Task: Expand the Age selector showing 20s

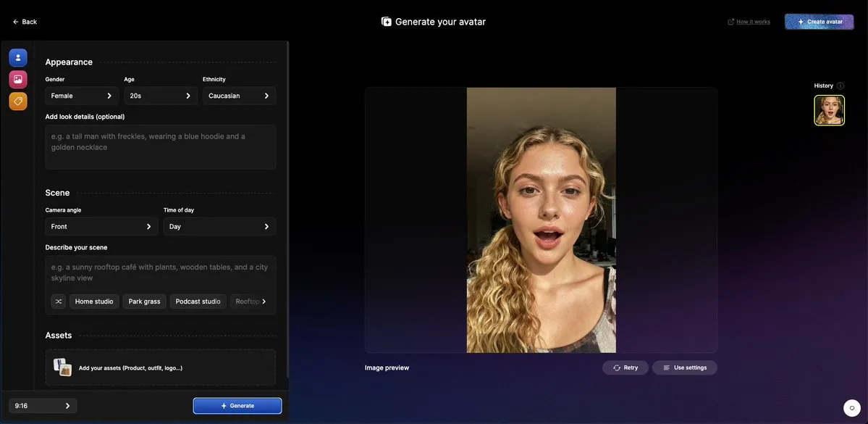Action: pyautogui.click(x=160, y=96)
